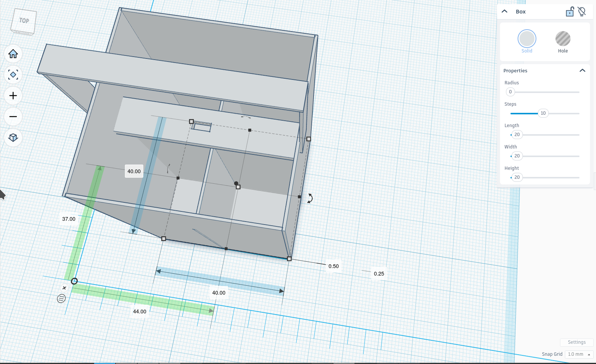Click the top-left corner resize handle
596x364 pixels.
click(191, 121)
